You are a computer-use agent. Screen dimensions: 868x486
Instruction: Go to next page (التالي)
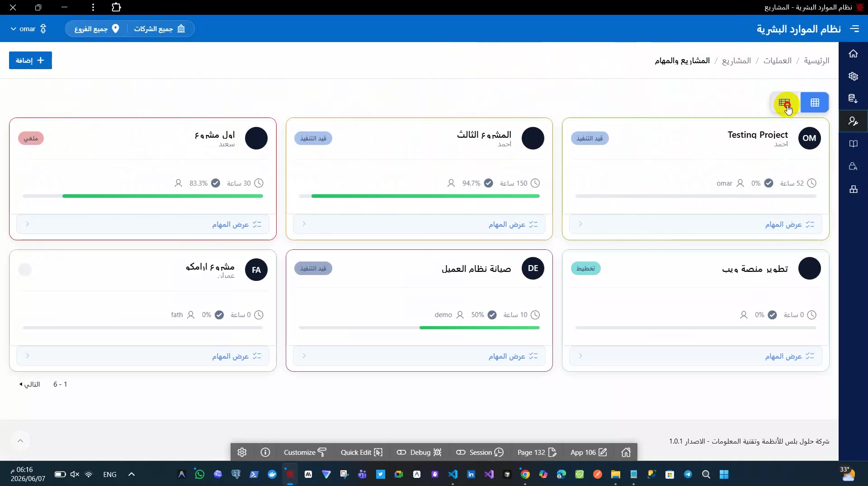[x=29, y=384]
